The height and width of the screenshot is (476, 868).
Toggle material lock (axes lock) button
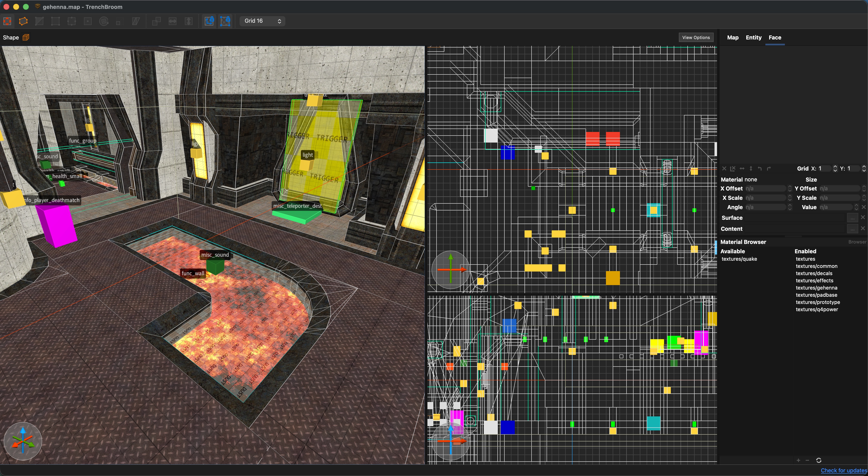(209, 21)
